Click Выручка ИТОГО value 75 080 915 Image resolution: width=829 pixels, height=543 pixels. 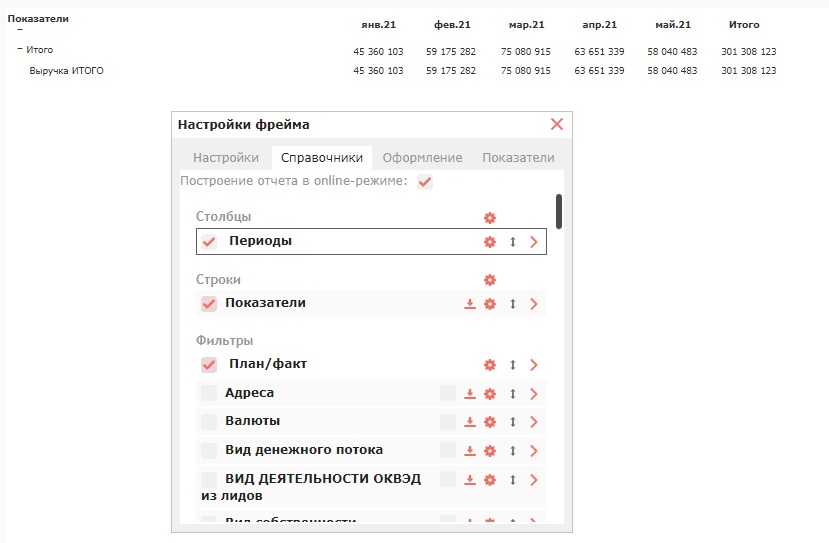coord(526,71)
